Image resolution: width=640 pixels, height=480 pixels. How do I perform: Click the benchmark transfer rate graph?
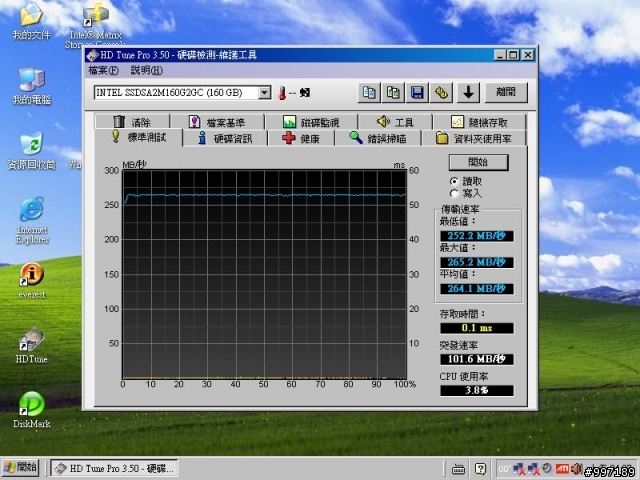264,274
